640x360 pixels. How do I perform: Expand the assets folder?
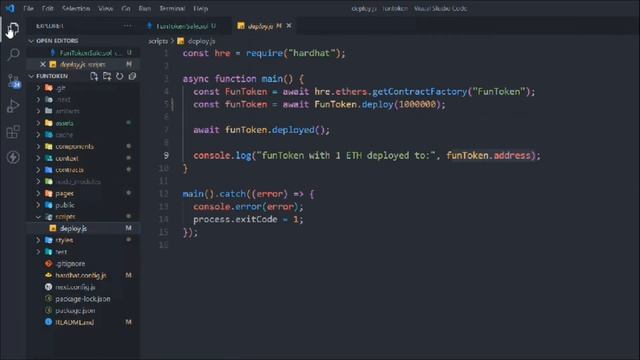point(84,123)
